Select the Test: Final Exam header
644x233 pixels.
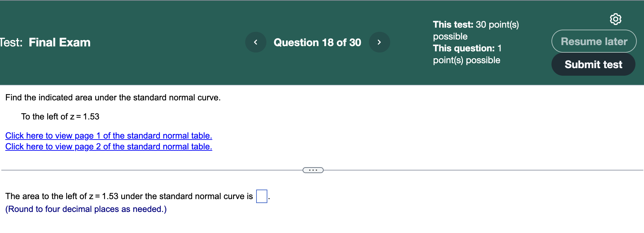(x=45, y=42)
